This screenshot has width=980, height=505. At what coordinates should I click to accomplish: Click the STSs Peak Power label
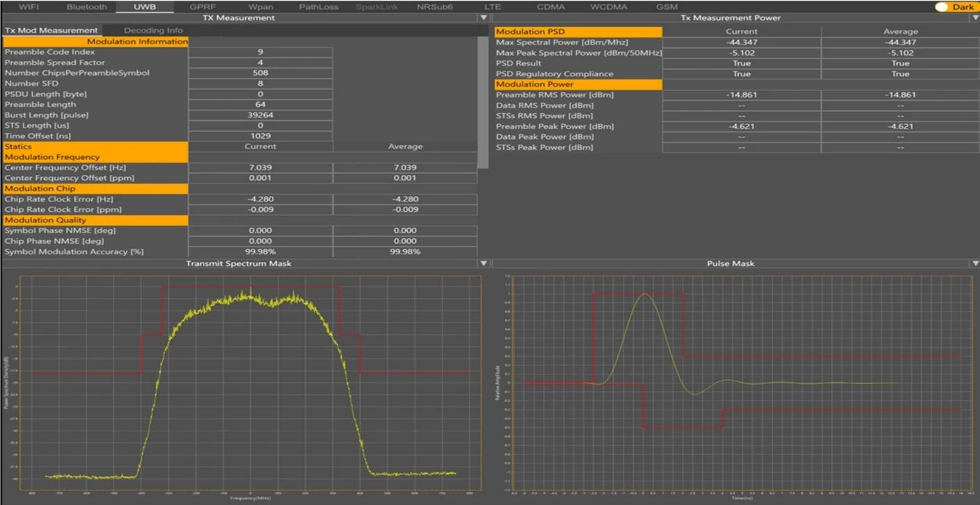[545, 147]
